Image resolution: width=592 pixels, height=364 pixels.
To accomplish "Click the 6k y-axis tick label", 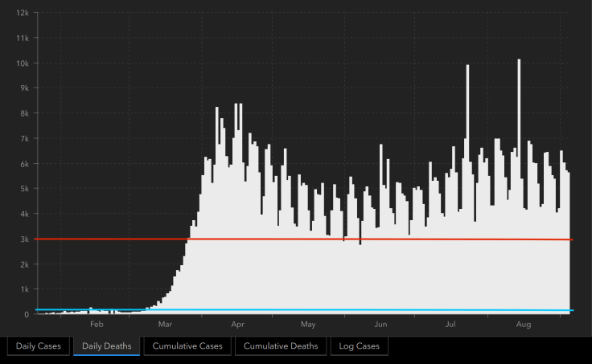I will click(x=25, y=164).
